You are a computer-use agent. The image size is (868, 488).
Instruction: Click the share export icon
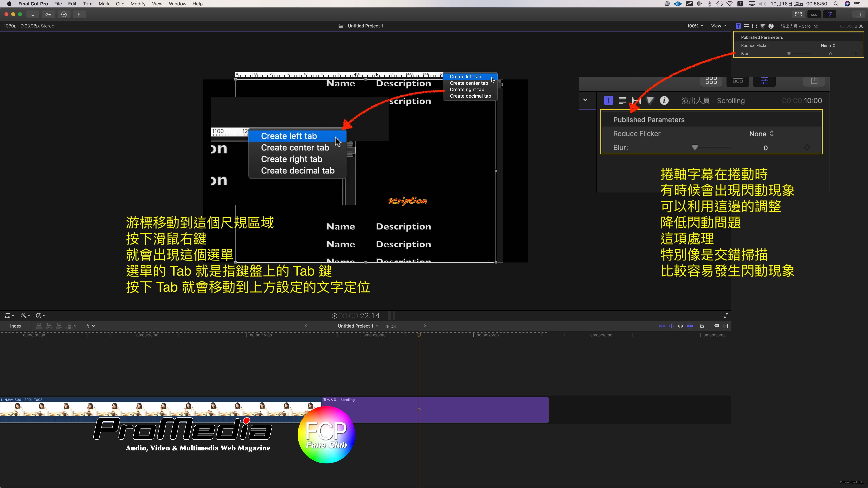click(x=859, y=14)
